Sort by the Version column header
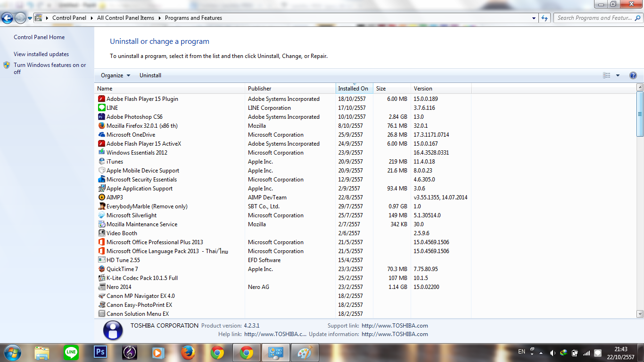The height and width of the screenshot is (362, 644). tap(441, 89)
